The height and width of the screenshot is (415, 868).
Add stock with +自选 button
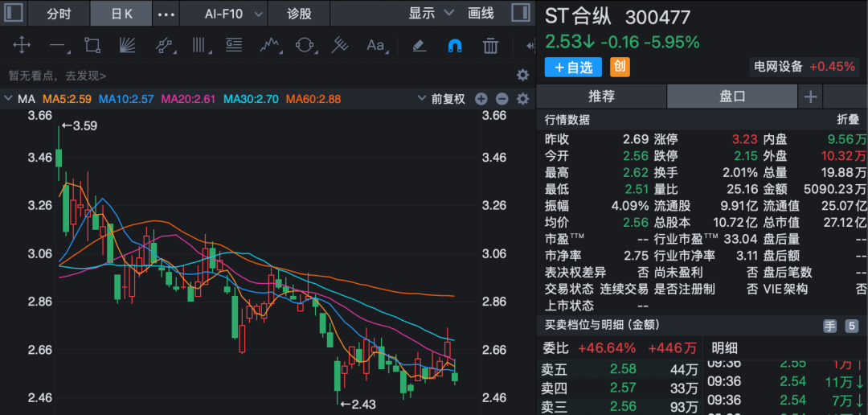[573, 68]
